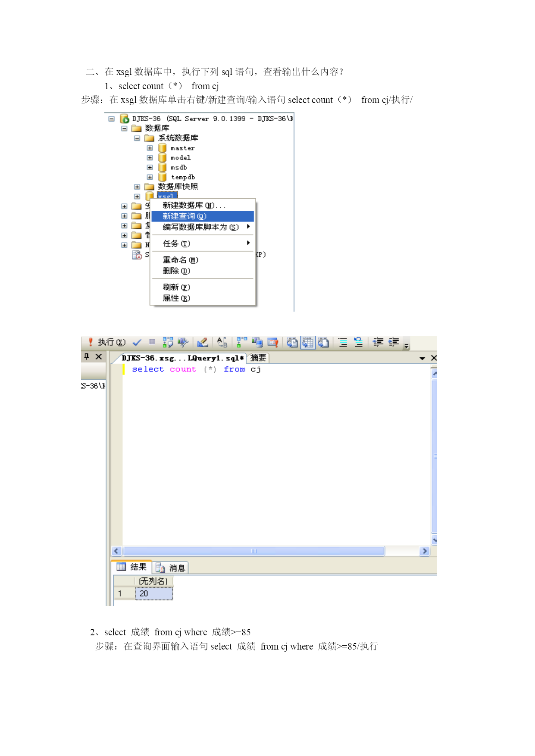Click the 系统数据库 folder icon
This screenshot has width=535, height=756.
click(149, 138)
